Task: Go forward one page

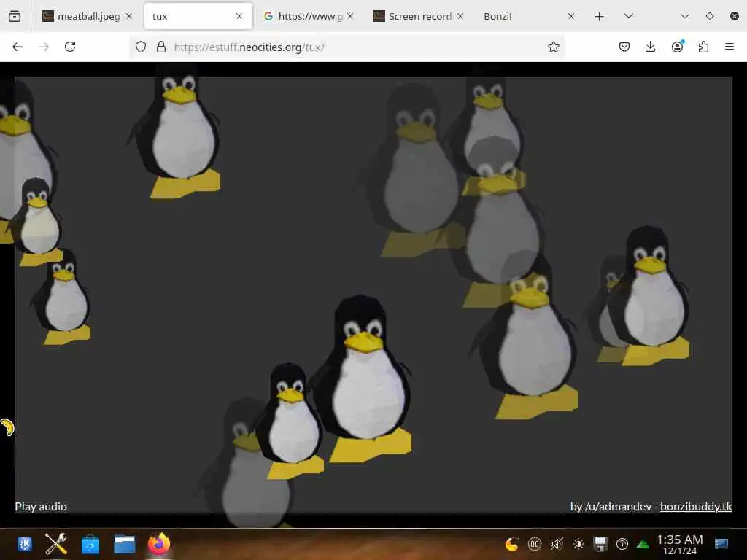Action: tap(44, 47)
